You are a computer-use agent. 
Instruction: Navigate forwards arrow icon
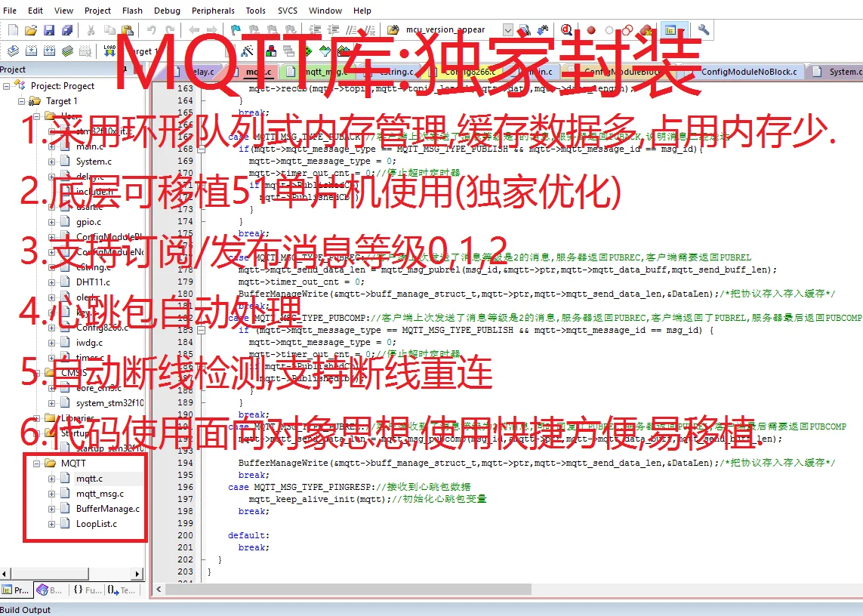[211, 29]
